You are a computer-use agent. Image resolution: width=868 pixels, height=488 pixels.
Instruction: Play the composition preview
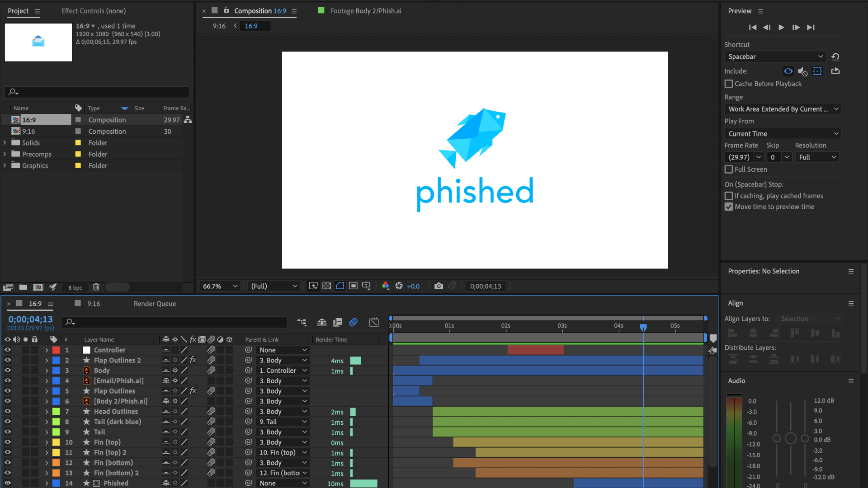pos(781,28)
